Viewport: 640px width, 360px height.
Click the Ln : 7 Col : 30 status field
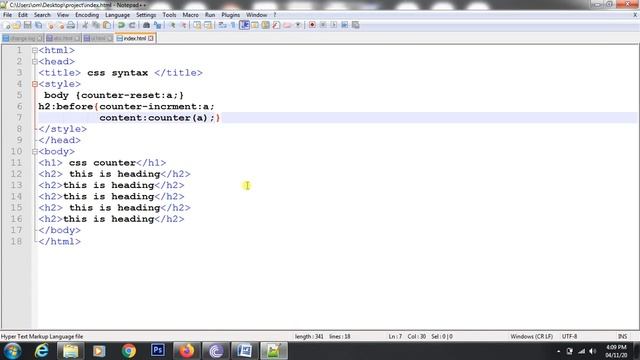407,336
